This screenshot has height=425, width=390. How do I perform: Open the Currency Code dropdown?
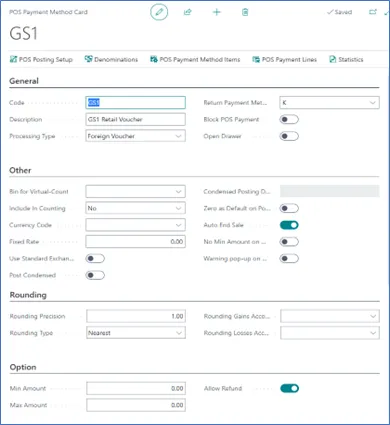[135, 225]
